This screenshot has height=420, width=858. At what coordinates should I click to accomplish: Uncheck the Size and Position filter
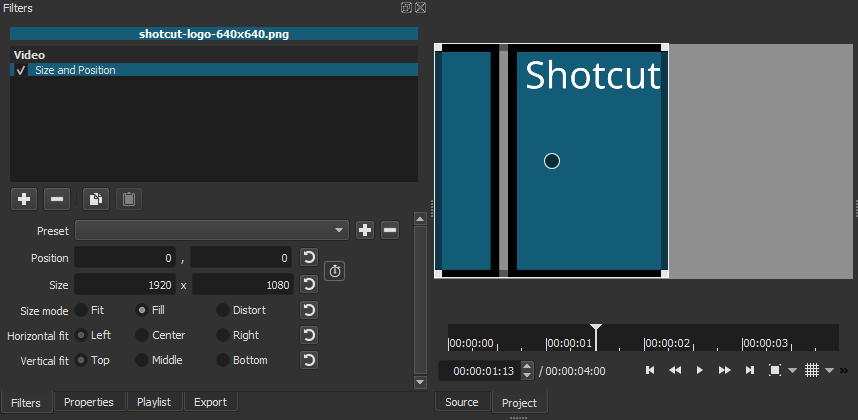pos(20,70)
